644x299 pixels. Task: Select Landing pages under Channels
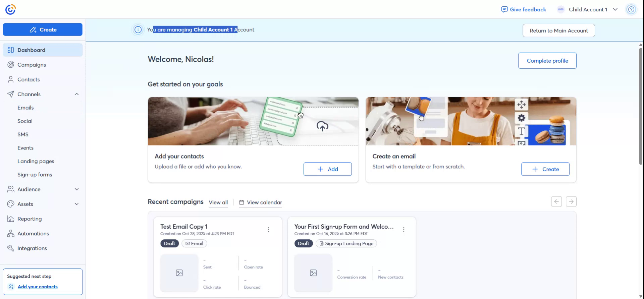36,161
